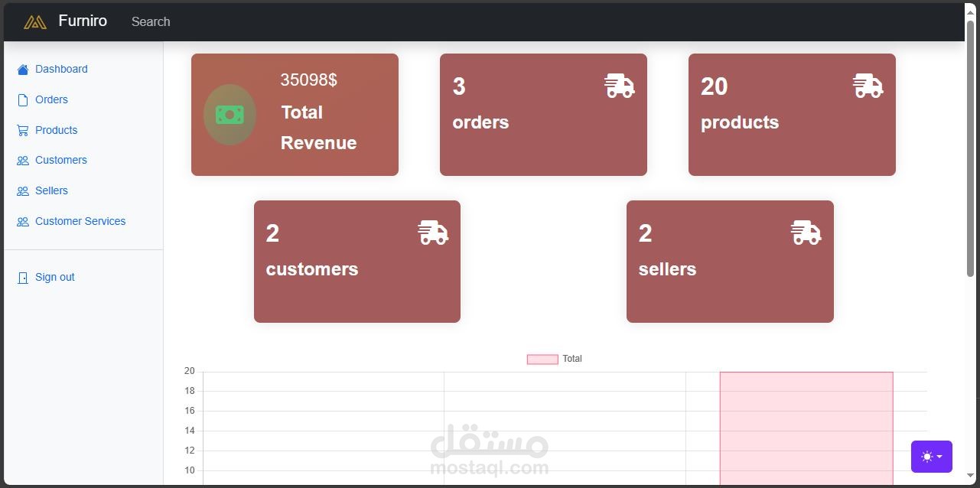Click the 20 y-axis label
The image size is (980, 488).
(189, 371)
